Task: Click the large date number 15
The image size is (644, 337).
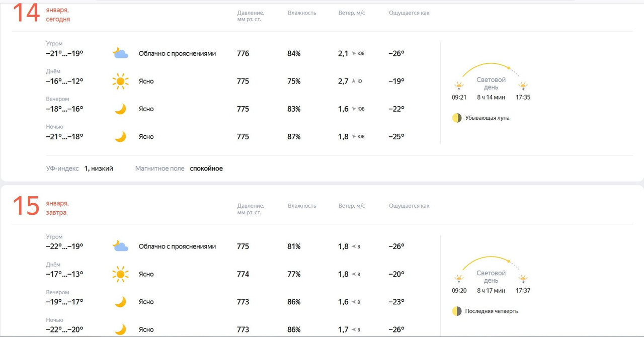Action: (x=26, y=206)
